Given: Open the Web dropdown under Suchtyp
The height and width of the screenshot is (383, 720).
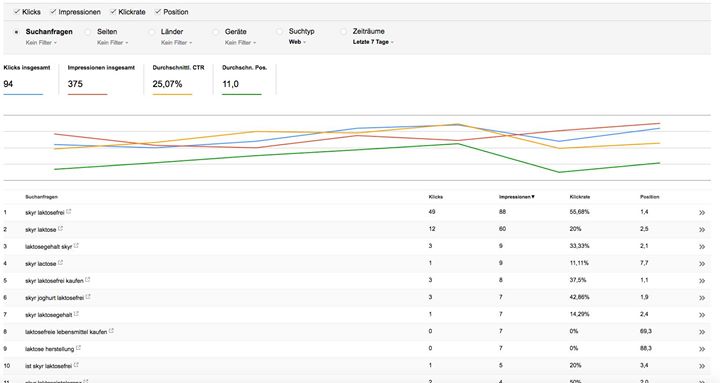Looking at the screenshot, I should click(297, 42).
